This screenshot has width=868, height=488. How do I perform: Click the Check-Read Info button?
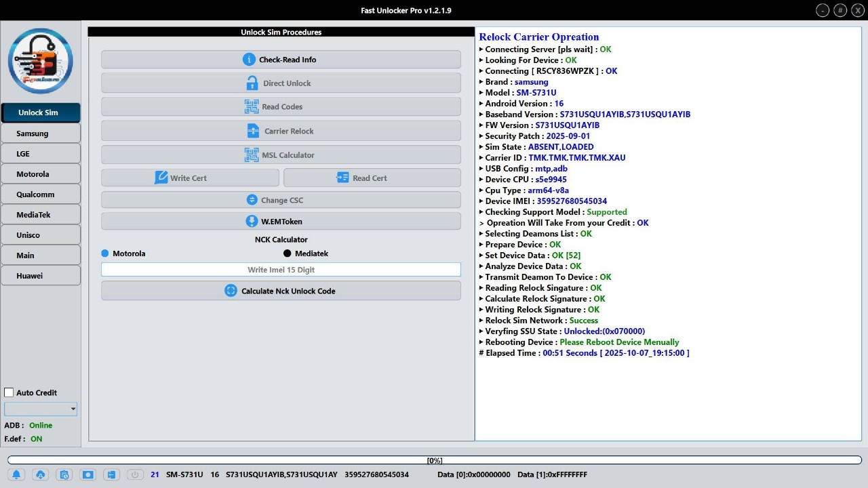(281, 60)
